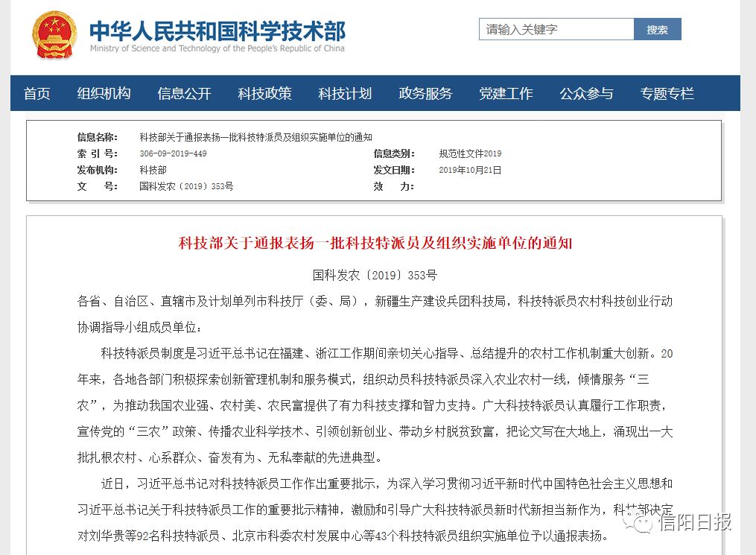The height and width of the screenshot is (555, 756).
Task: Click index number 306-09-2019-449
Action: pos(173,153)
